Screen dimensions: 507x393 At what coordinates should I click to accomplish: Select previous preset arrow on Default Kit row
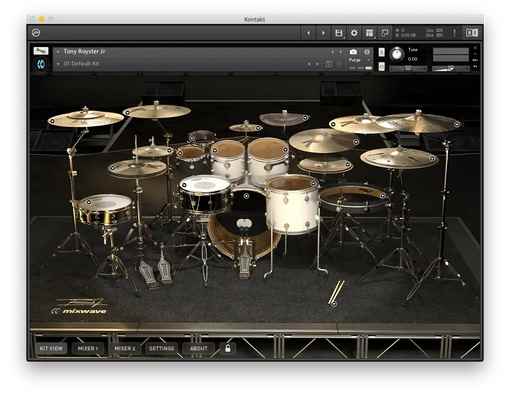click(x=309, y=64)
